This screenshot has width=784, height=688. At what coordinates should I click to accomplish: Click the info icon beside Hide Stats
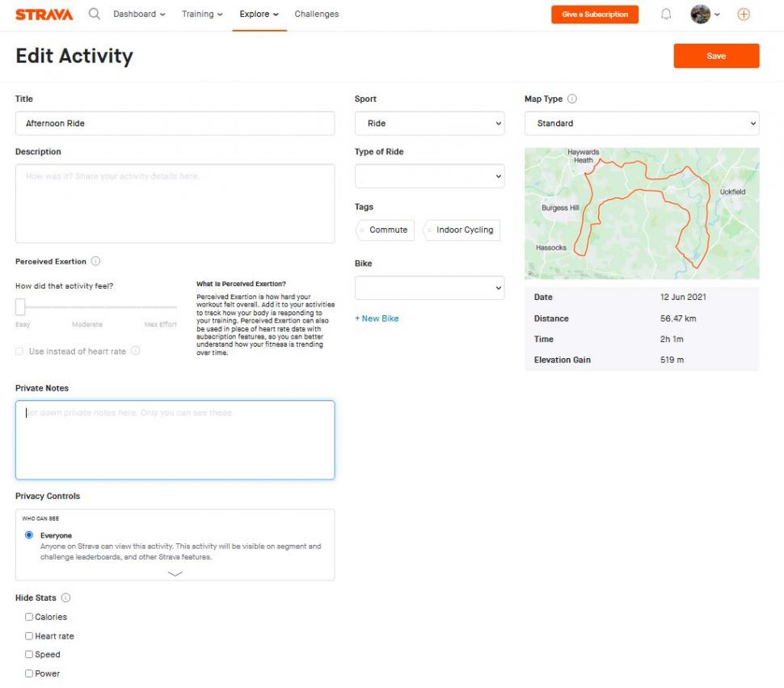pyautogui.click(x=64, y=597)
